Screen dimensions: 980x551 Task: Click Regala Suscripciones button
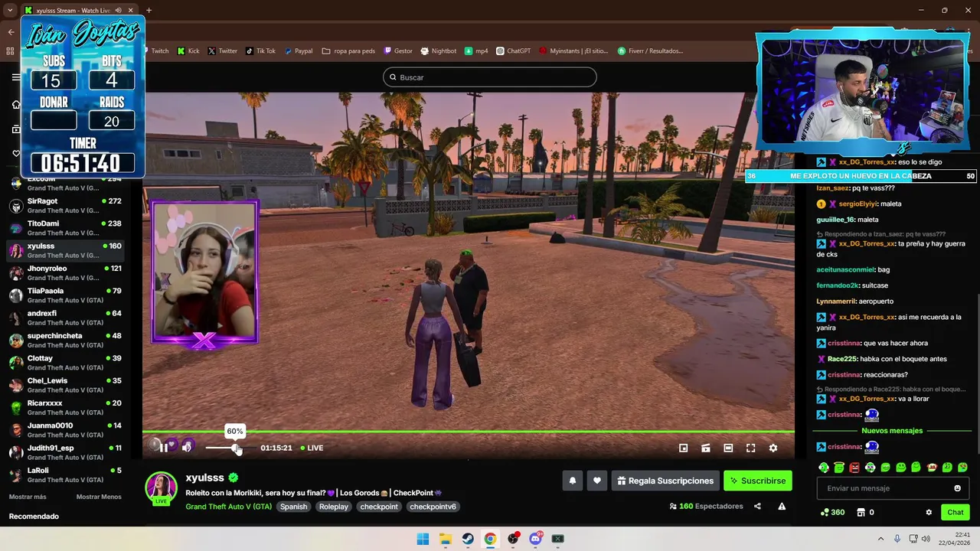[665, 481]
